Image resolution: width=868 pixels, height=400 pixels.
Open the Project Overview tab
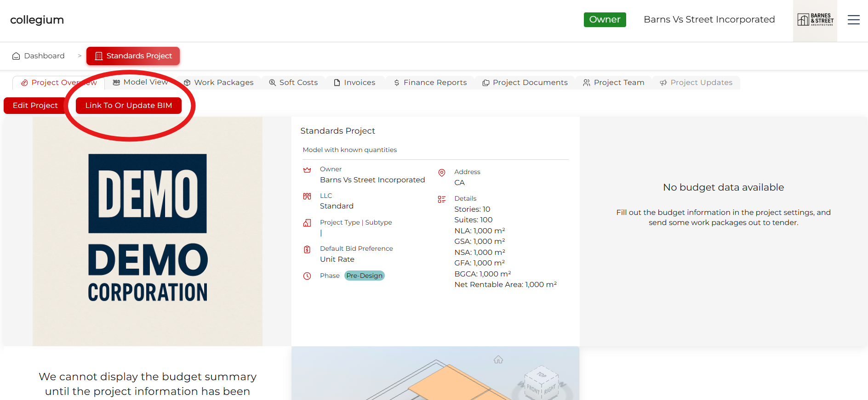click(59, 83)
